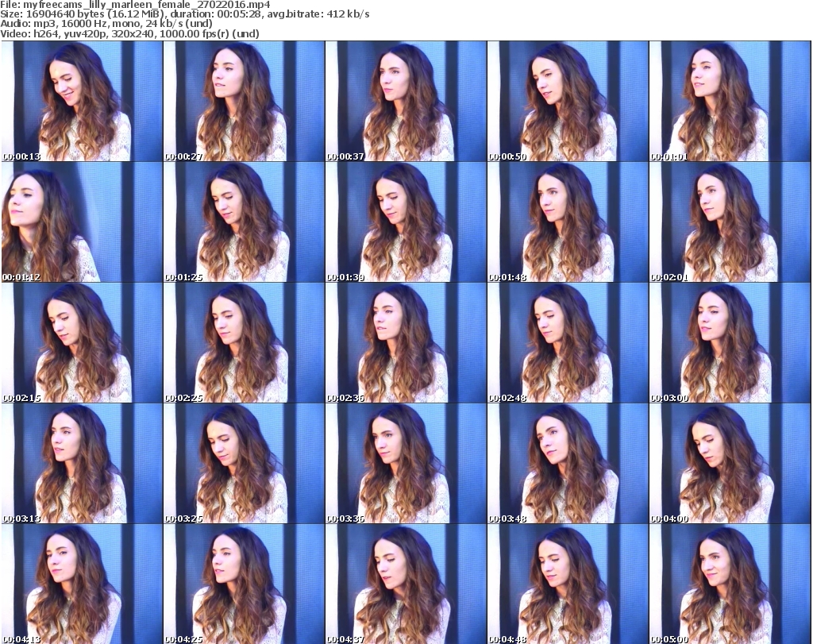The width and height of the screenshot is (813, 644).
Task: Click the thumbnail at 00:01:25
Action: tap(245, 222)
